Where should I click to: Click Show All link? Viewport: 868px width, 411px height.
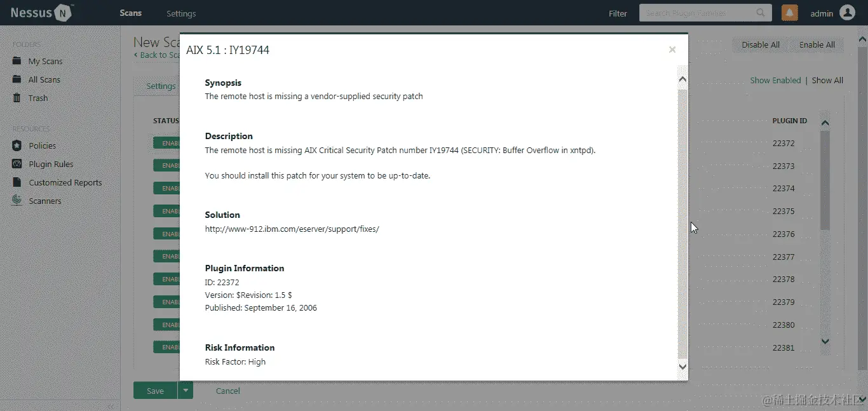(827, 81)
